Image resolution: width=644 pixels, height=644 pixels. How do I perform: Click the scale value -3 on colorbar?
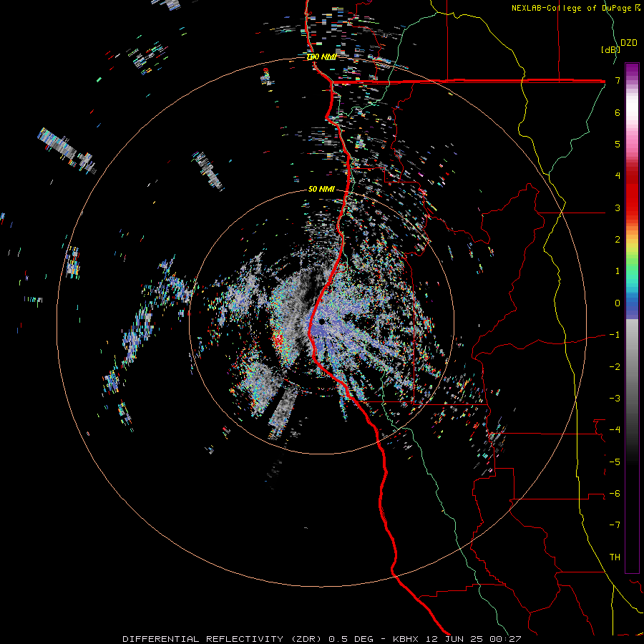615,399
